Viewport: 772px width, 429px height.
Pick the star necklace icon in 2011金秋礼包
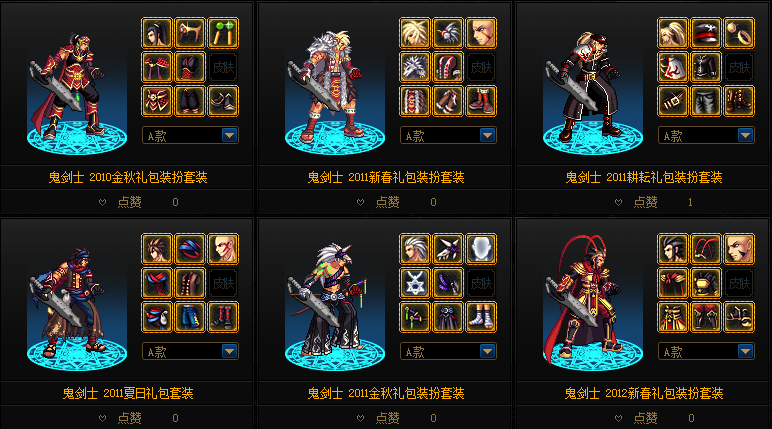(415, 283)
